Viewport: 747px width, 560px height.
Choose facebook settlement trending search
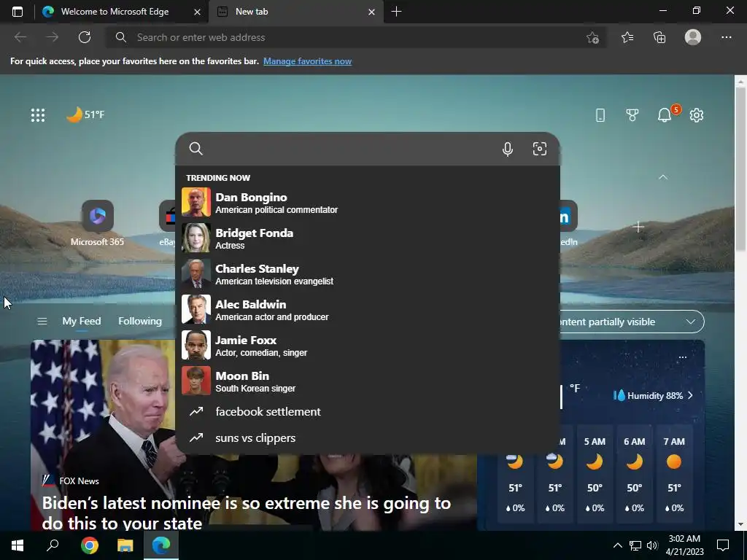tap(368, 411)
